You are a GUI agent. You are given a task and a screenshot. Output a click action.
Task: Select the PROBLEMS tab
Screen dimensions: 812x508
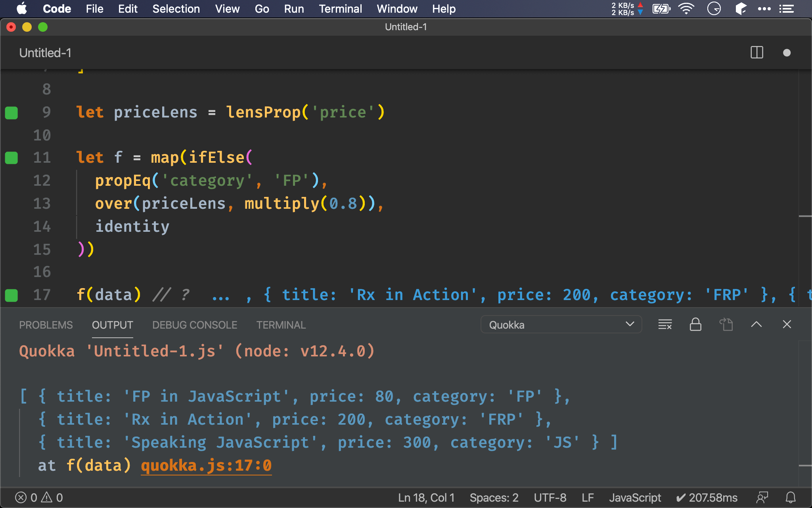[45, 325]
